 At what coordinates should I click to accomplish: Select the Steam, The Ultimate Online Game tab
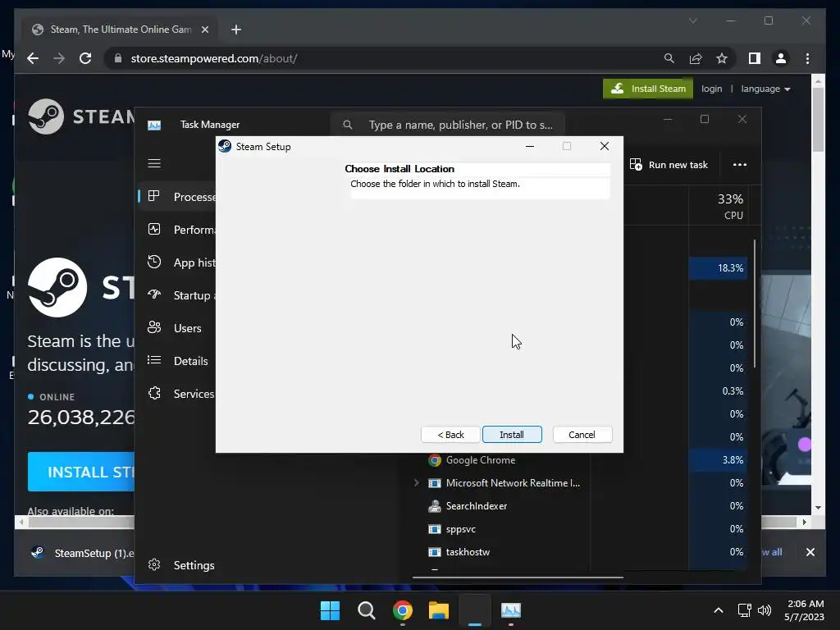click(x=120, y=30)
